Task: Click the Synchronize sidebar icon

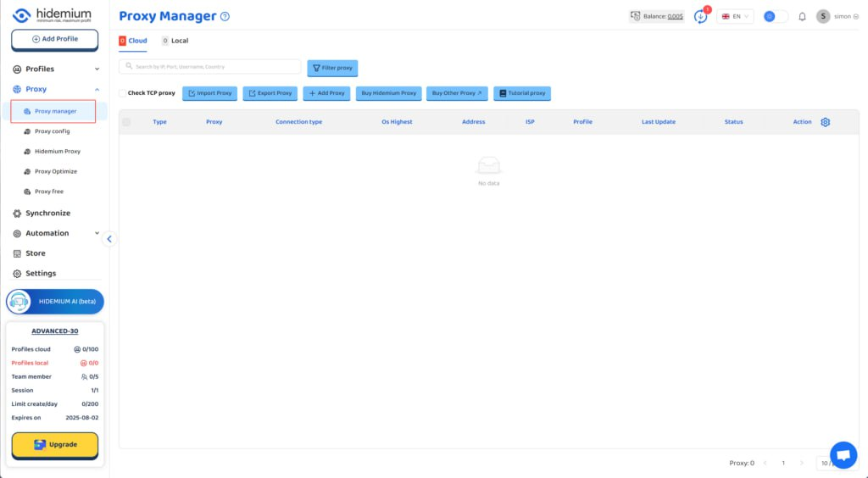Action: [x=17, y=213]
